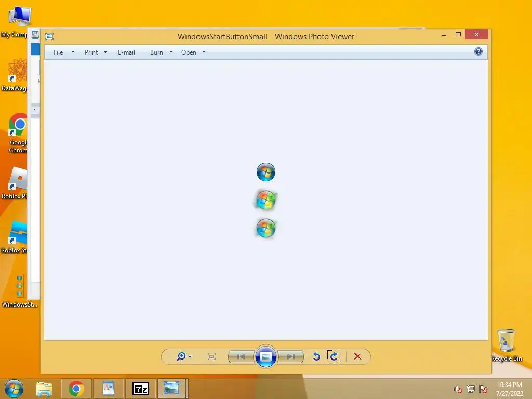Click the background window's title icon
The image size is (532, 399).
point(35,35)
